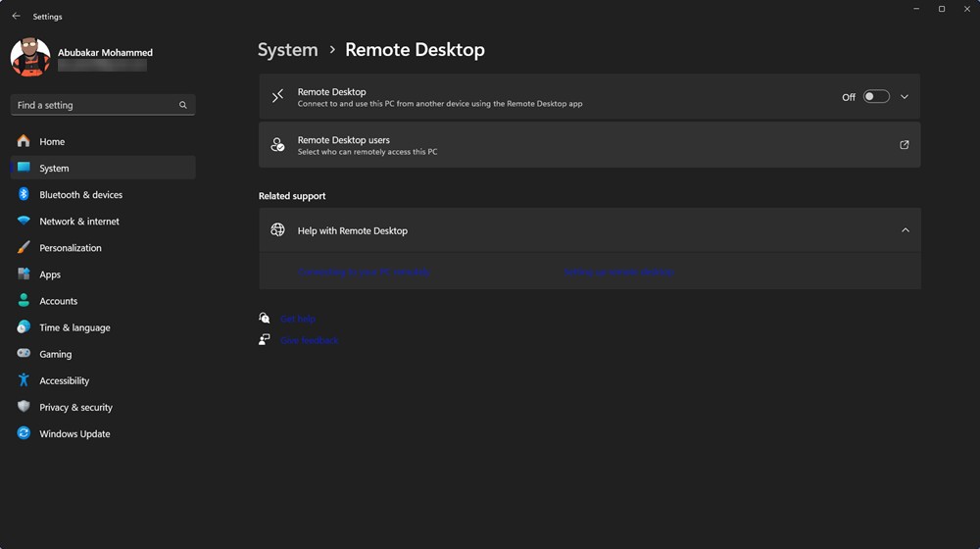Expand the Remote Desktop options chevron
Screen dimensions: 980x549
[x=905, y=97]
